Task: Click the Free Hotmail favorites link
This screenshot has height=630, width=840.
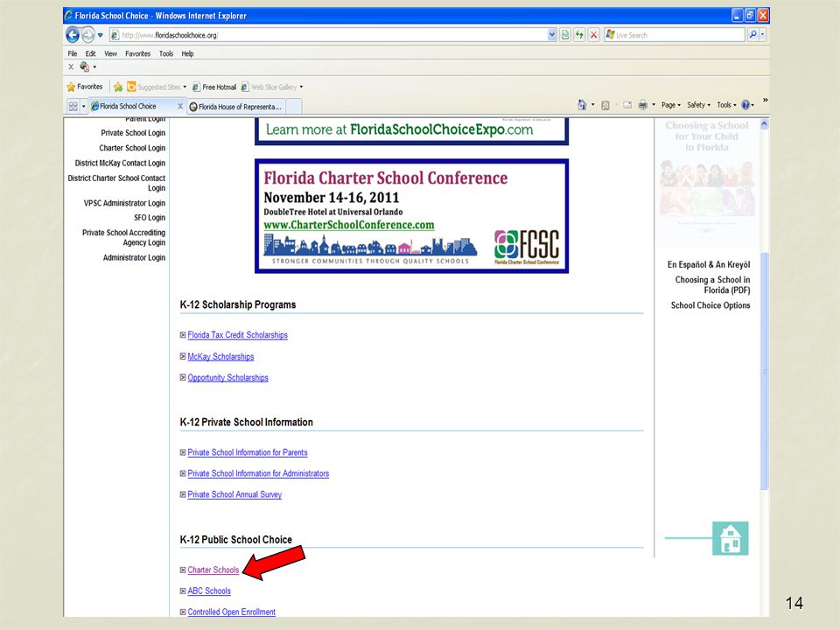Action: click(214, 87)
